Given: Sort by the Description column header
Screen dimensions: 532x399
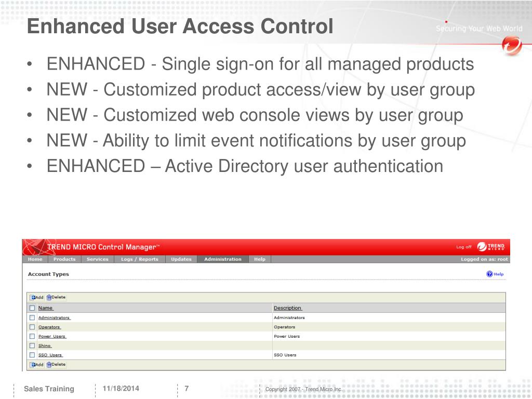Looking at the screenshot, I should (x=287, y=308).
